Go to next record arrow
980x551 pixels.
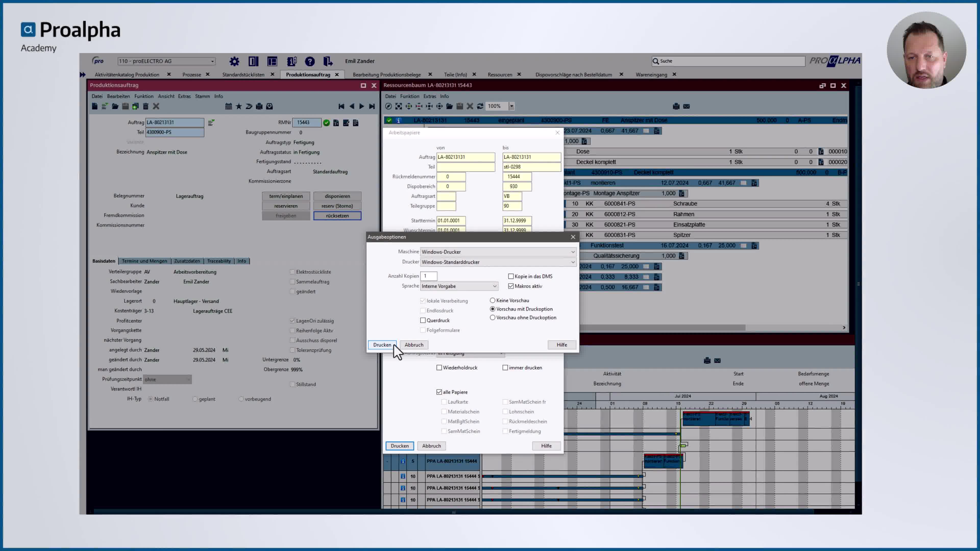click(361, 106)
